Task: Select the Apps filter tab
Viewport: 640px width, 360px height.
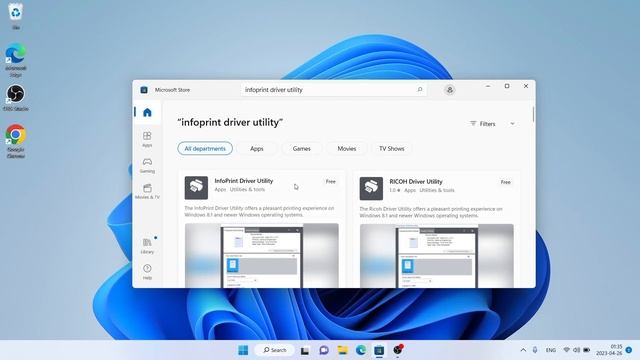Action: [257, 149]
